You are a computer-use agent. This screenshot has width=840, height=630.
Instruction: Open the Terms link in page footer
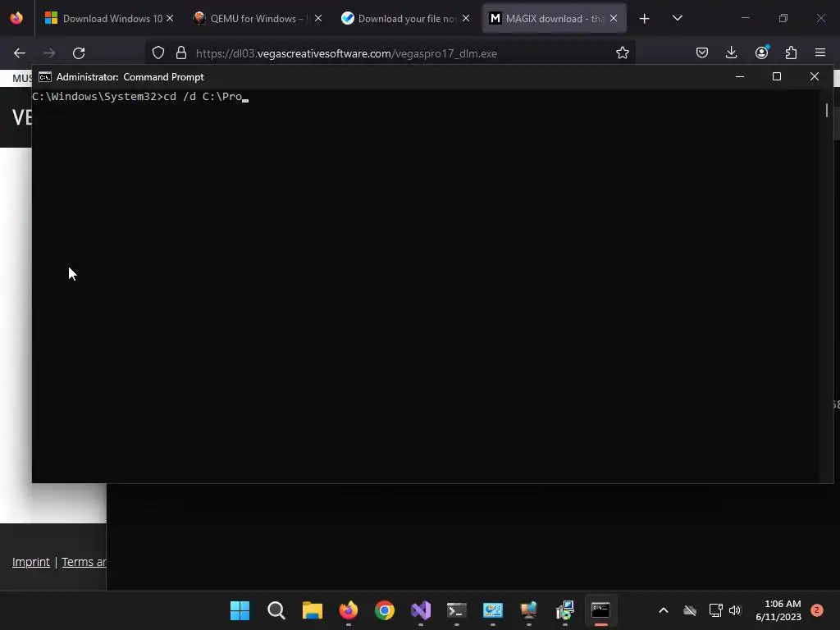84,562
